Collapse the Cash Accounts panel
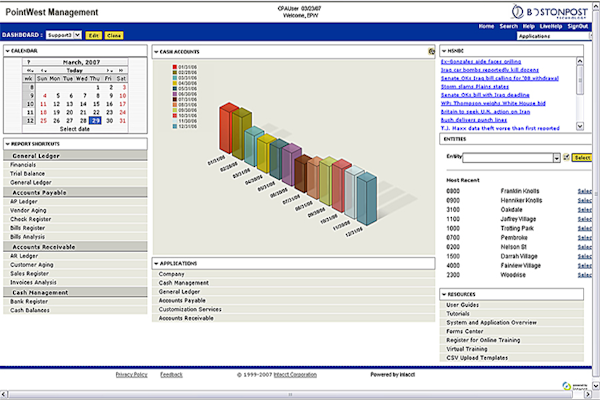This screenshot has width=600, height=400. pos(156,52)
